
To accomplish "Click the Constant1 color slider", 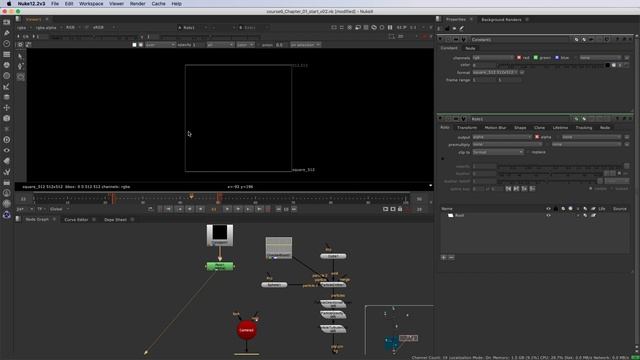I will tap(551, 65).
